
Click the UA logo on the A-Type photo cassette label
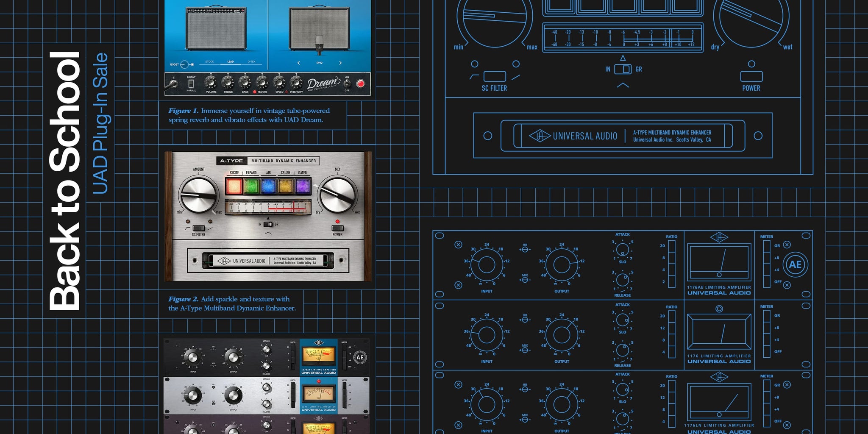pos(224,261)
